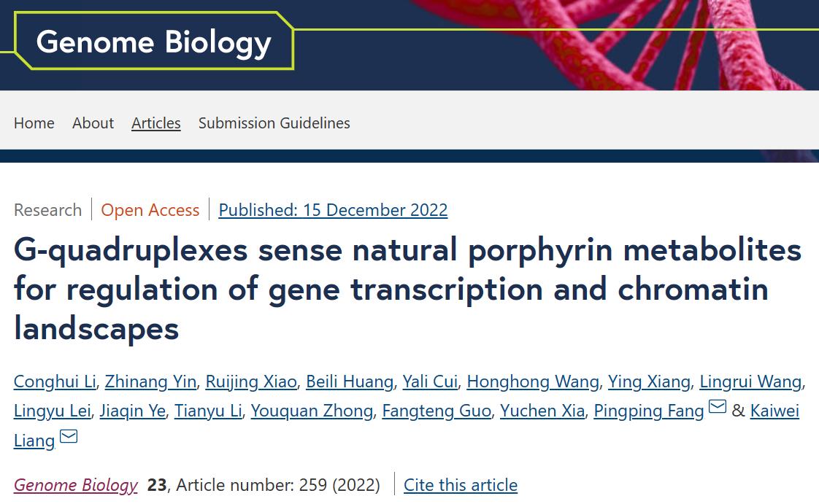Go to the Articles navigation tab
Viewport: 819px width, 504px height.
[x=156, y=123]
